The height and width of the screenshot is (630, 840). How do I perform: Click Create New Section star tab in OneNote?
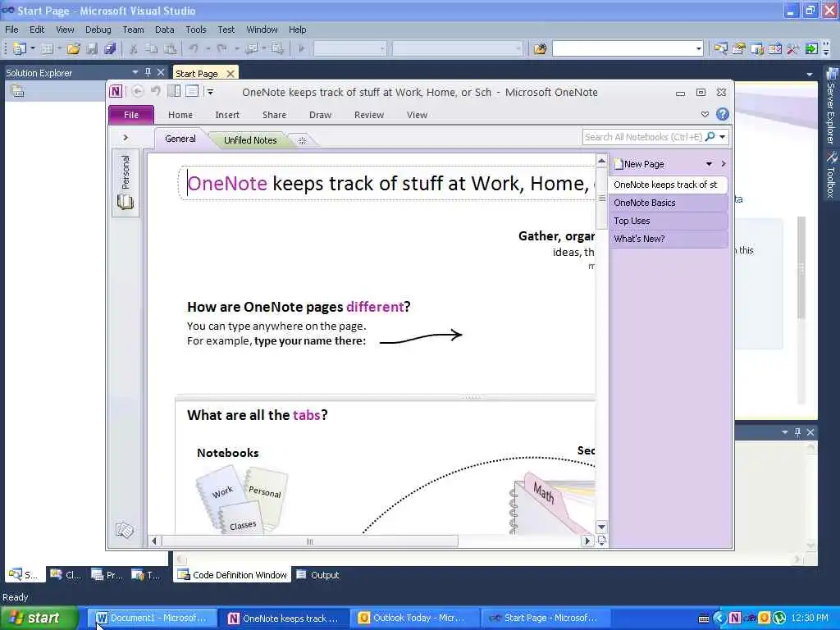[x=302, y=140]
